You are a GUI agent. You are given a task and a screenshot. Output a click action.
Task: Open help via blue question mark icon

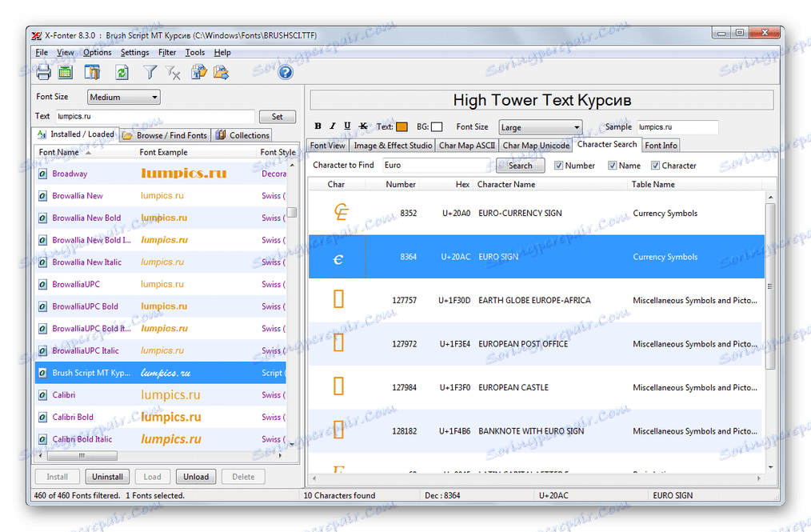286,72
